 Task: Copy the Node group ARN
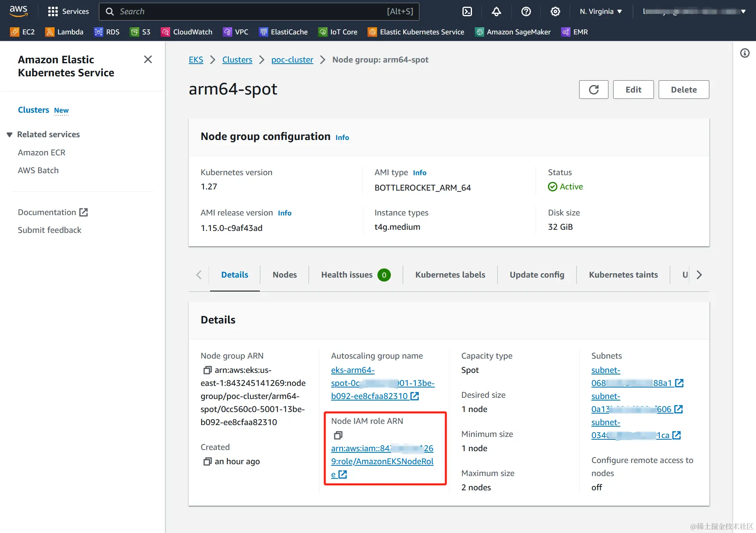[207, 370]
